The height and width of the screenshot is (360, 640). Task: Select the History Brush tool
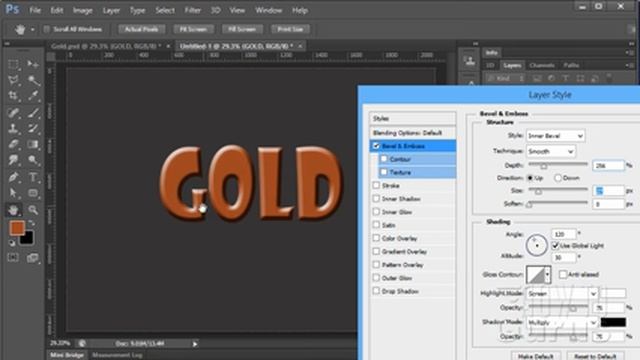(33, 129)
